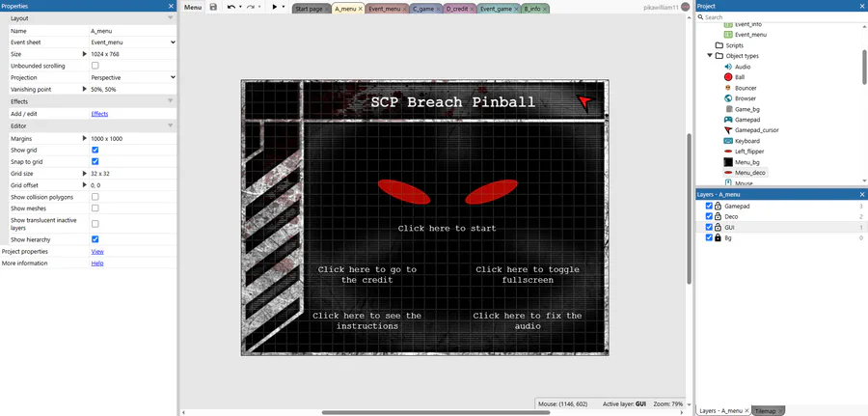868x416 pixels.
Task: Disable the Show grid checkbox
Action: pyautogui.click(x=95, y=151)
